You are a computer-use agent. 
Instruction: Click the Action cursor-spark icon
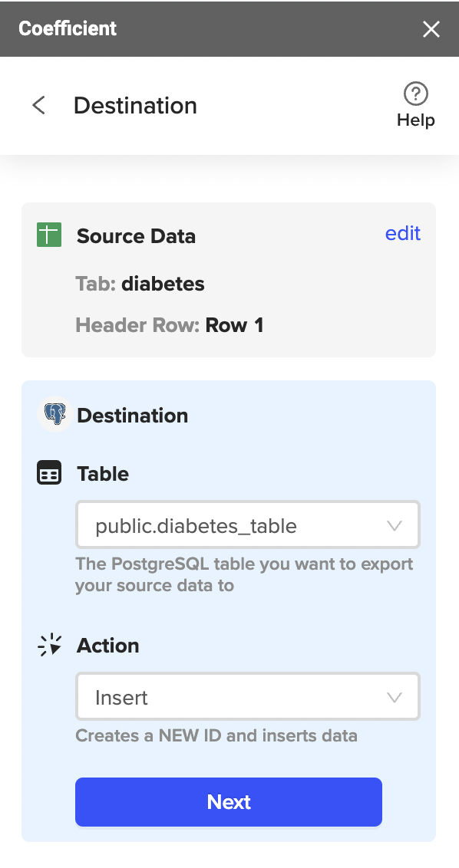coord(49,645)
